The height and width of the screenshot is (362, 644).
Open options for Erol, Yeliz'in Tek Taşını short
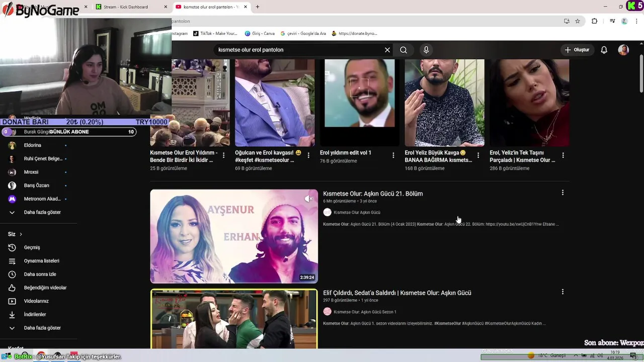coord(563,155)
